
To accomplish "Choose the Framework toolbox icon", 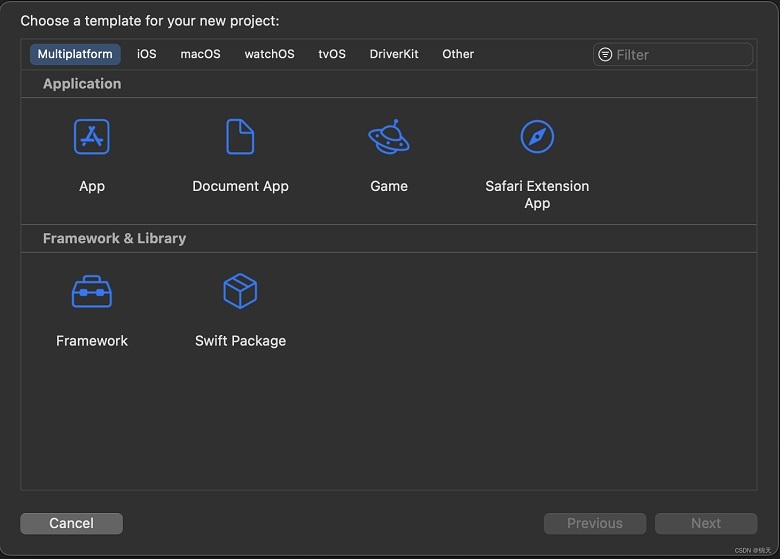I will 92,291.
